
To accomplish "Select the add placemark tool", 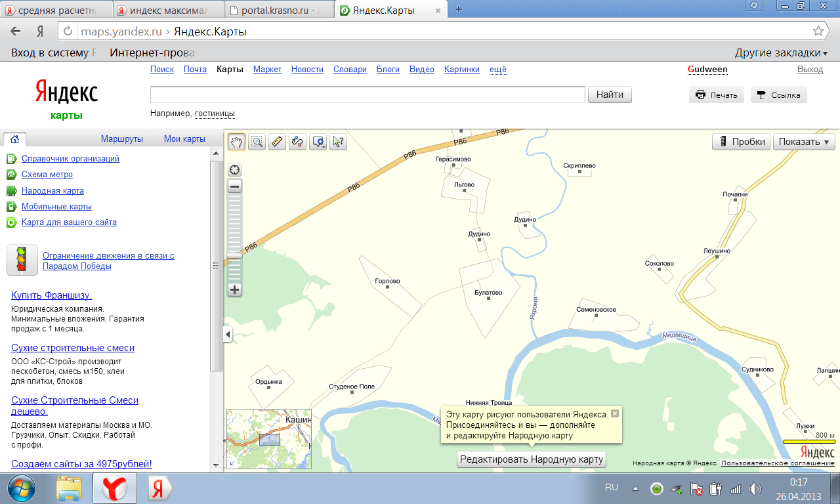I will (x=316, y=141).
